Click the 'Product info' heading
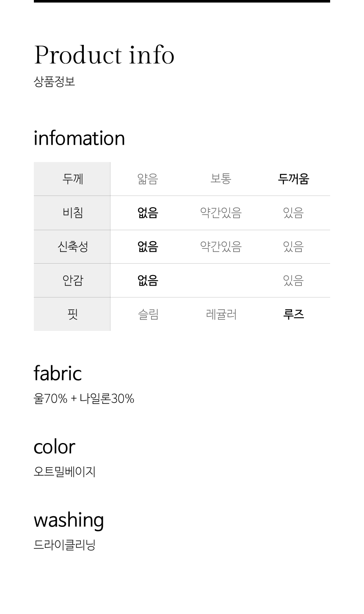This screenshot has height=614, width=364. tap(104, 55)
